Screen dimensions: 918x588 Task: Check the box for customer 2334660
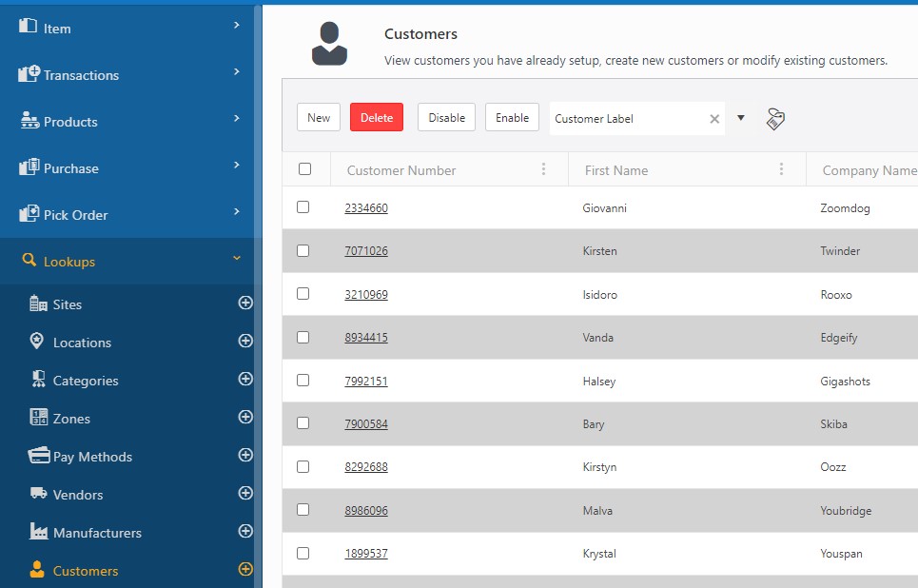303,206
